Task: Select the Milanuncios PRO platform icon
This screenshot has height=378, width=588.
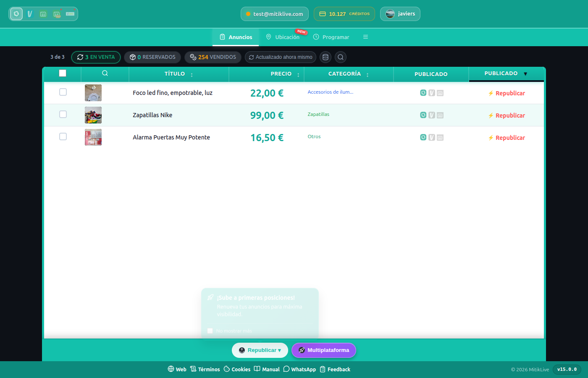Action: [x=57, y=14]
